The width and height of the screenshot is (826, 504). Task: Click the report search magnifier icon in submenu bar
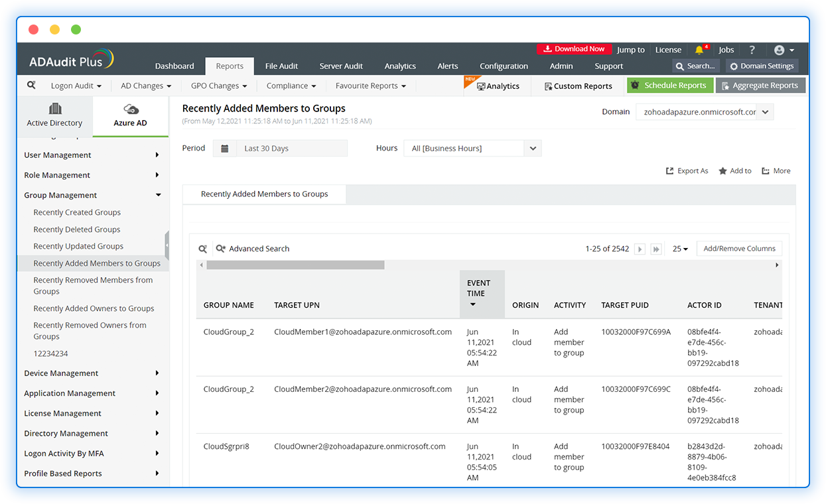pos(31,86)
